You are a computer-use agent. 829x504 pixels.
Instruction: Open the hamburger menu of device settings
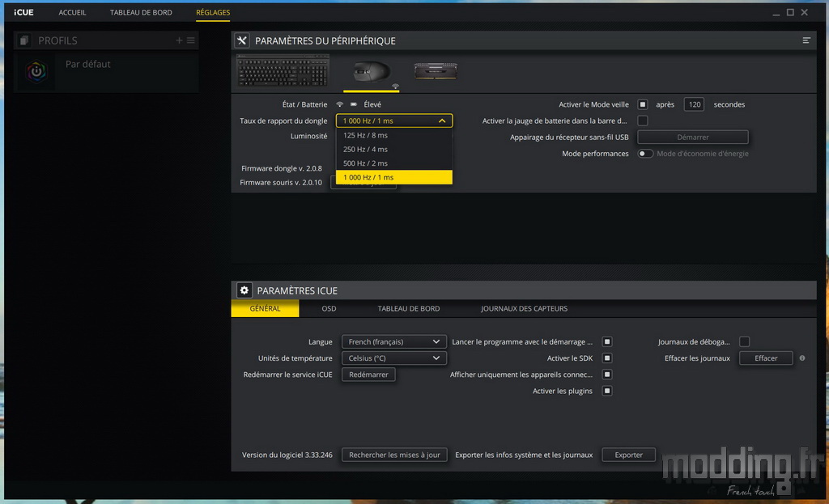pyautogui.click(x=806, y=40)
